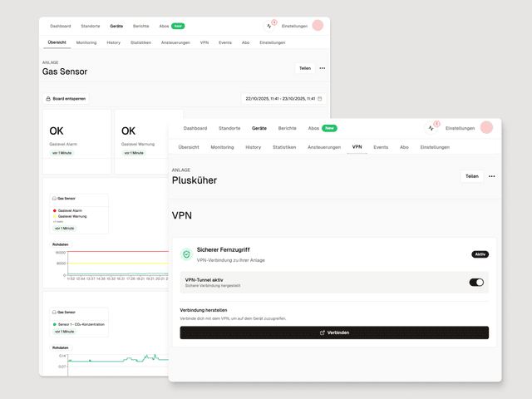This screenshot has width=532, height=399.
Task: Expand the Rohdaten label above the gas level chart
Action: point(61,244)
